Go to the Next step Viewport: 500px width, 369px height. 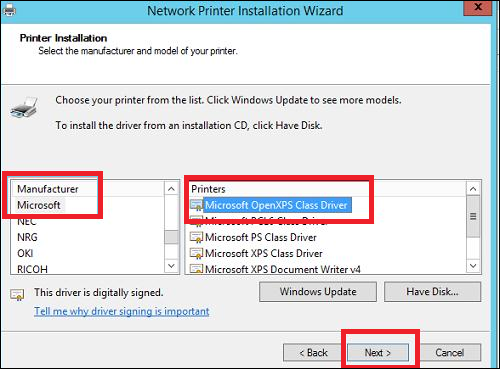pyautogui.click(x=378, y=352)
